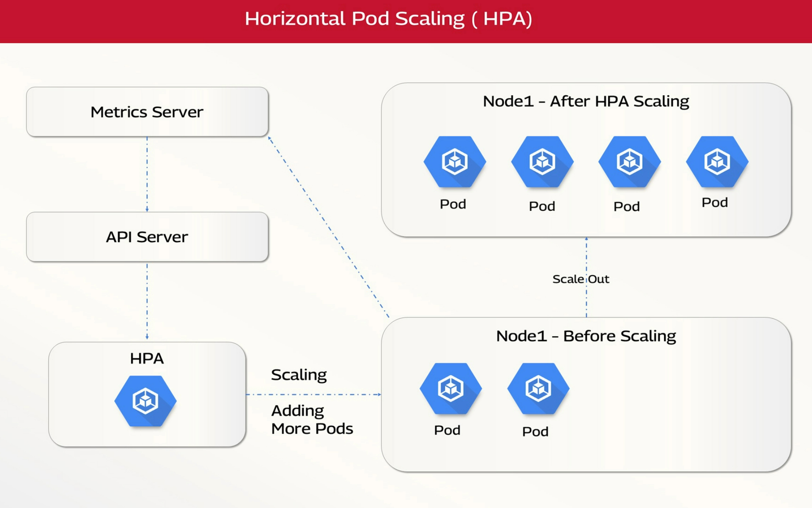Select the API Server box
This screenshot has width=812, height=508.
click(x=147, y=237)
